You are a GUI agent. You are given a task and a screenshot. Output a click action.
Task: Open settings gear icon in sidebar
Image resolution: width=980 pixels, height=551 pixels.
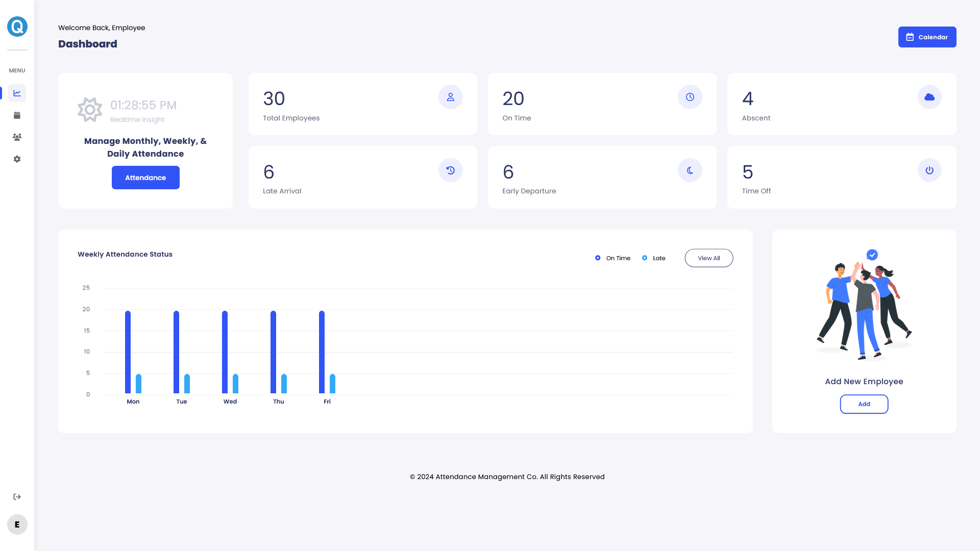pos(17,159)
